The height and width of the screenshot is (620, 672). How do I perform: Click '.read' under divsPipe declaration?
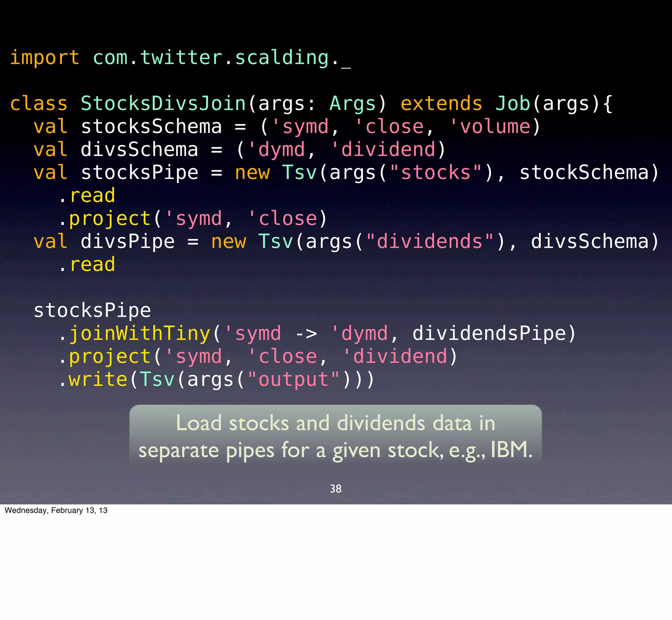click(87, 265)
